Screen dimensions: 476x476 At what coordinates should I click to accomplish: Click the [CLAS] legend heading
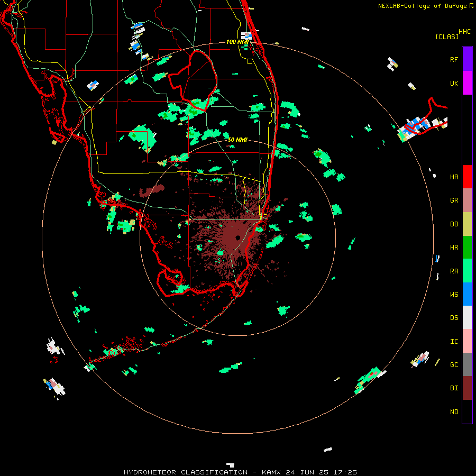pyautogui.click(x=447, y=36)
